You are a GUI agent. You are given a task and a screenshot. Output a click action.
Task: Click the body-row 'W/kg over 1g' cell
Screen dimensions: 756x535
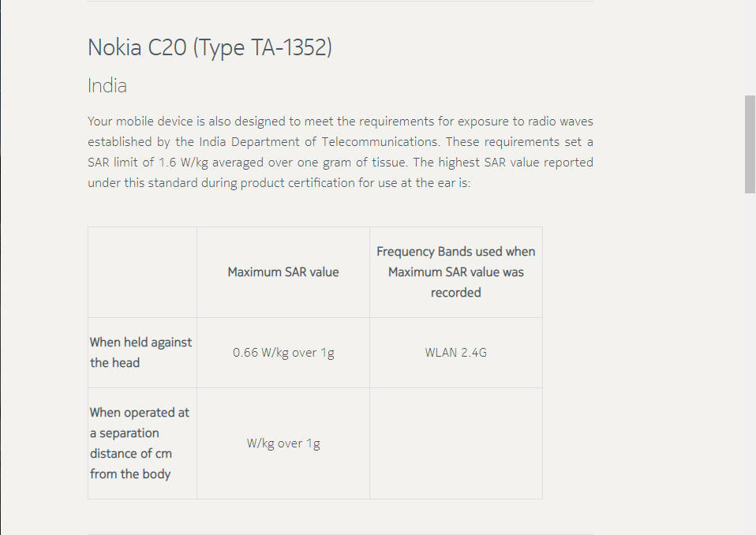point(283,443)
